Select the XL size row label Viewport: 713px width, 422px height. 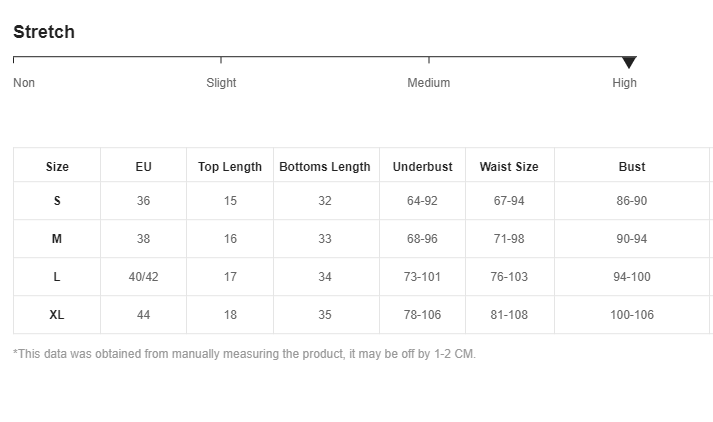[57, 315]
